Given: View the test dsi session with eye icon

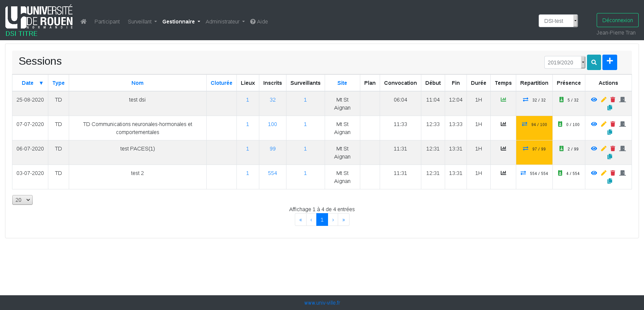Looking at the screenshot, I should coord(594,100).
